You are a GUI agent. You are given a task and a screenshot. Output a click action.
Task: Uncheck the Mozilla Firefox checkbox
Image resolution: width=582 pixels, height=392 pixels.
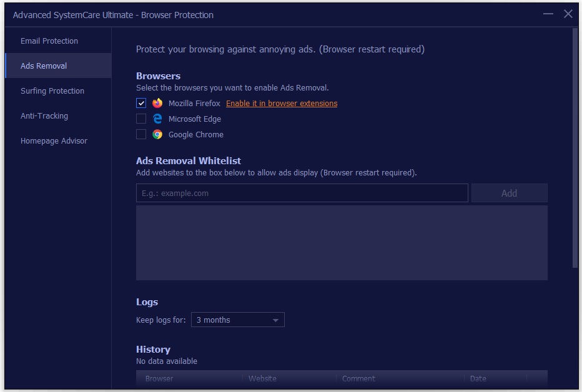141,104
